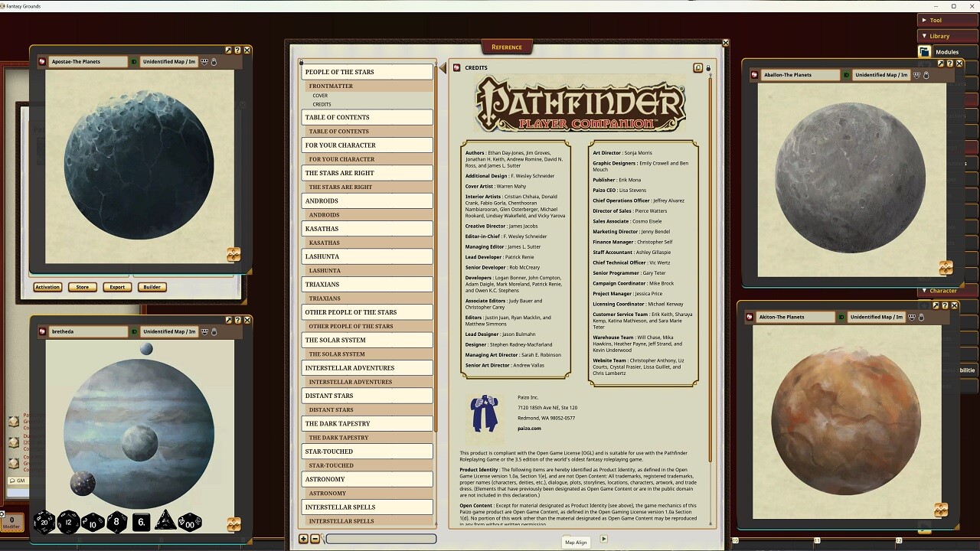
Task: Select the d4 pyramid die
Action: tap(165, 523)
